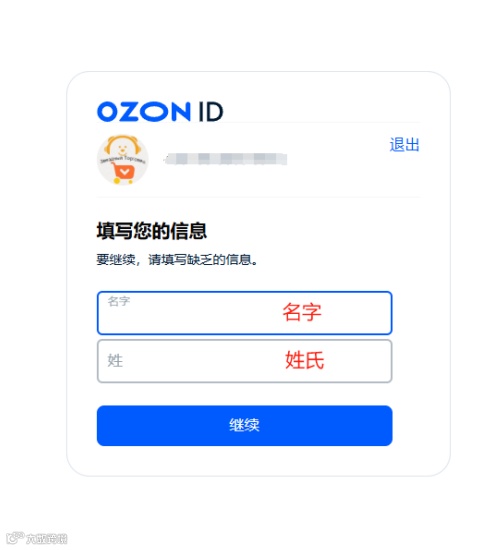
Task: Click the watermark text beside camera icon
Action: tap(47, 538)
